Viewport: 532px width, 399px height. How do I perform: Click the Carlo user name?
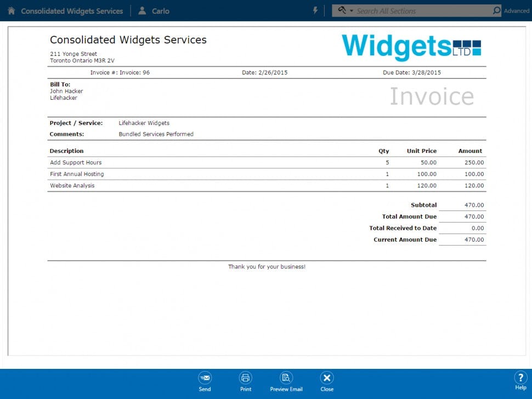click(161, 11)
